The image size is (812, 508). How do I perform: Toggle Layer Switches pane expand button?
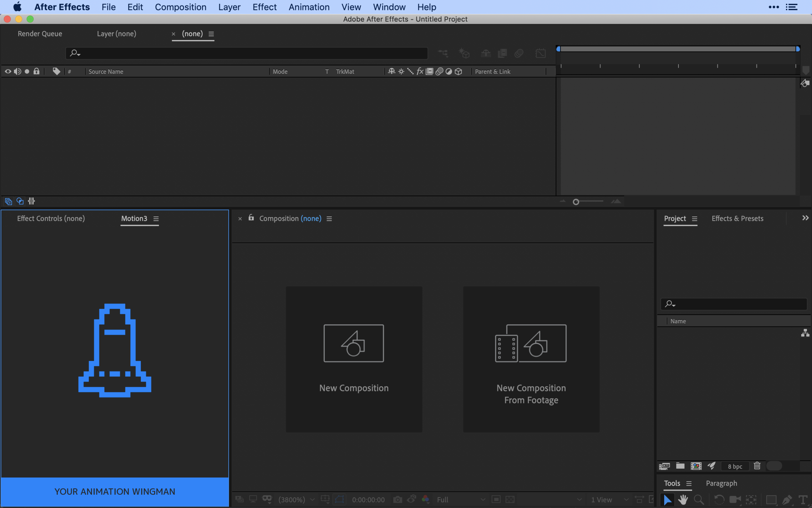click(x=8, y=201)
